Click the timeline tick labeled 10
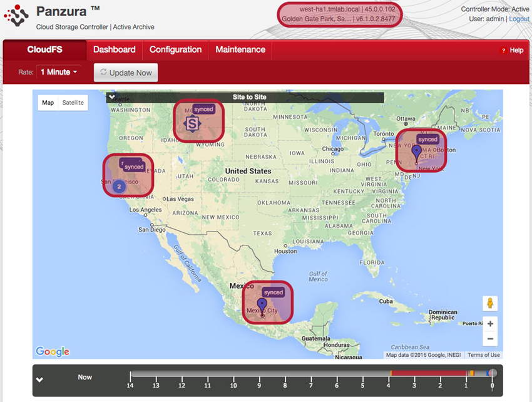The image size is (532, 402). pos(233,385)
